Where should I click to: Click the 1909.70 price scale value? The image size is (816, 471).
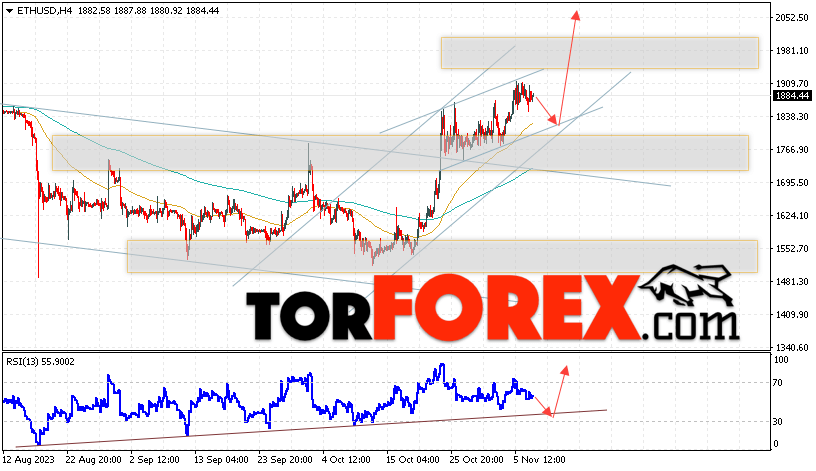click(x=792, y=83)
